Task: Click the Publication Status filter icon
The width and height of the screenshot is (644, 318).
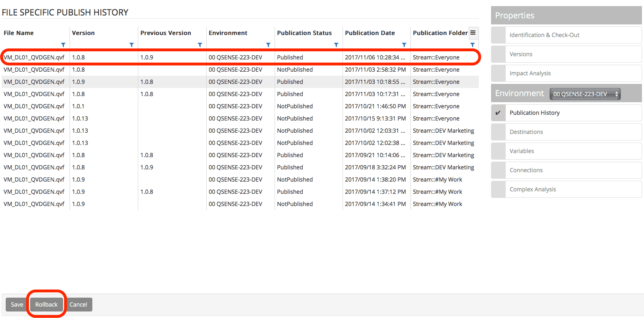Action: coord(336,45)
